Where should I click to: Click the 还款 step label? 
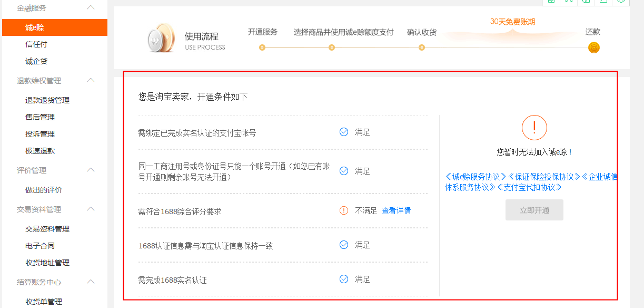tap(593, 32)
